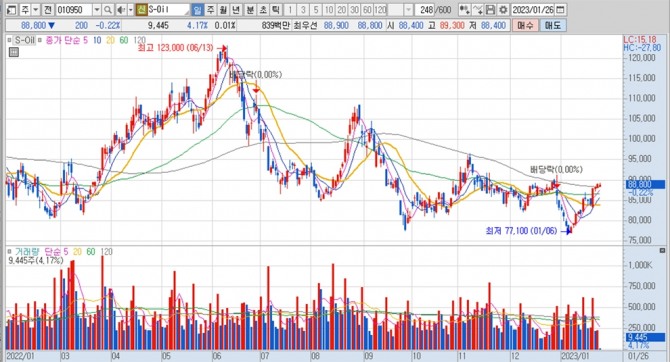This screenshot has width=670, height=362.
Task: Open the chart settings gear icon
Action: [x=503, y=10]
